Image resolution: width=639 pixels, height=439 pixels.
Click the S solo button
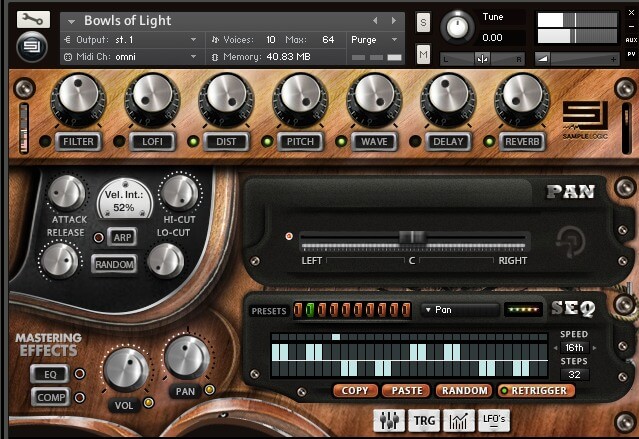coord(423,22)
